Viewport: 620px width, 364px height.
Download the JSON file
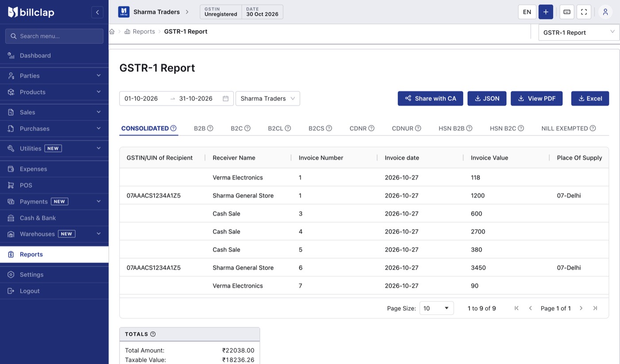coord(487,99)
